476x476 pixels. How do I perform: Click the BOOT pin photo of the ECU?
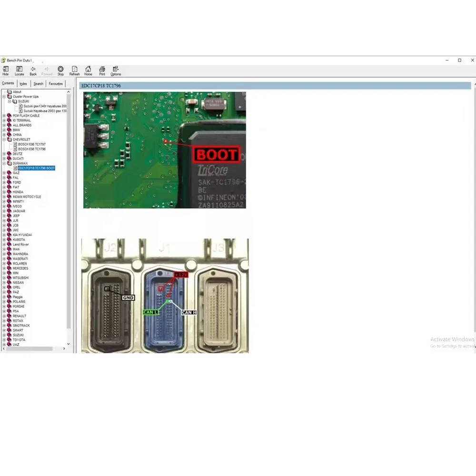165,150
